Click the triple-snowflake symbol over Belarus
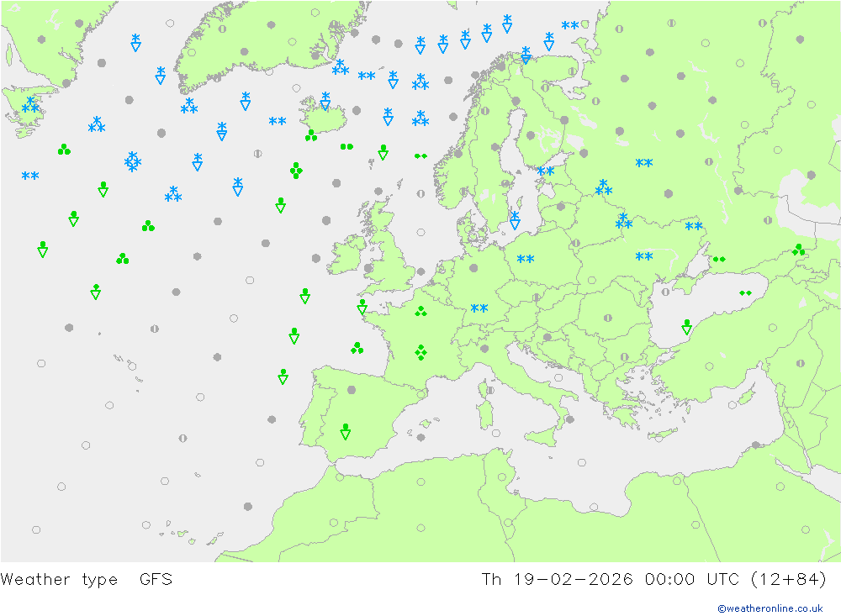Image resolution: width=841 pixels, height=616 pixels. pos(624,221)
